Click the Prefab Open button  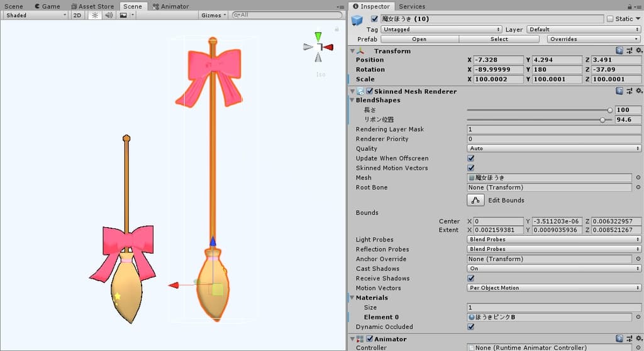coord(419,39)
